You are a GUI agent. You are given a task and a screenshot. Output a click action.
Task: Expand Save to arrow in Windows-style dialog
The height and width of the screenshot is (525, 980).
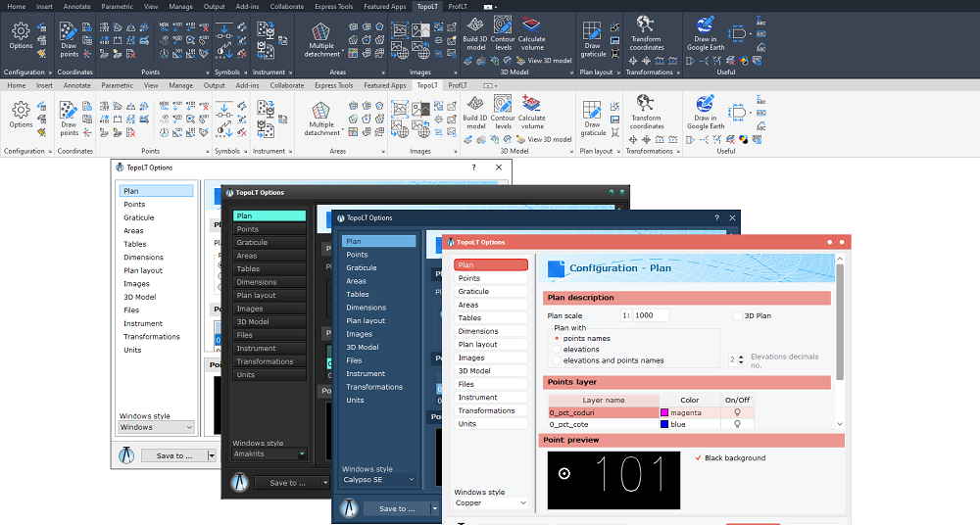coord(212,455)
